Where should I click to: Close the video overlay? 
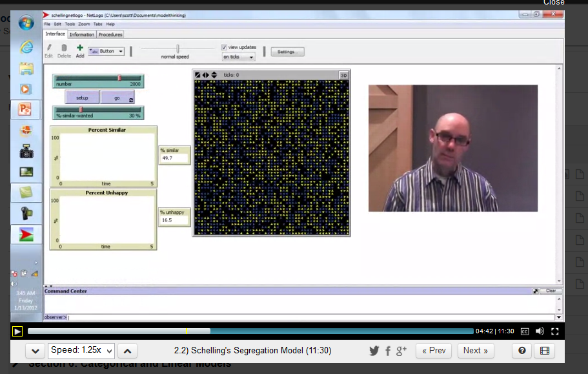(x=554, y=3)
